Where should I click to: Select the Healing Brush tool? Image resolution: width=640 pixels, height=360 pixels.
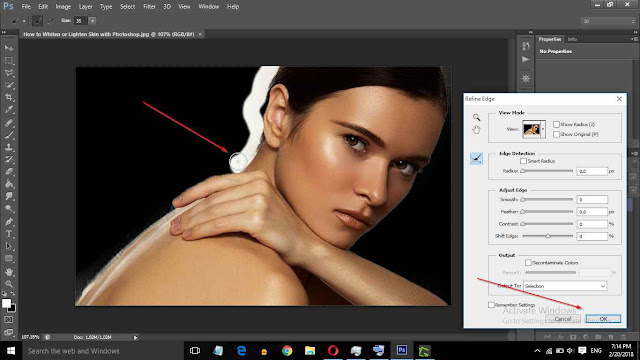(x=9, y=122)
